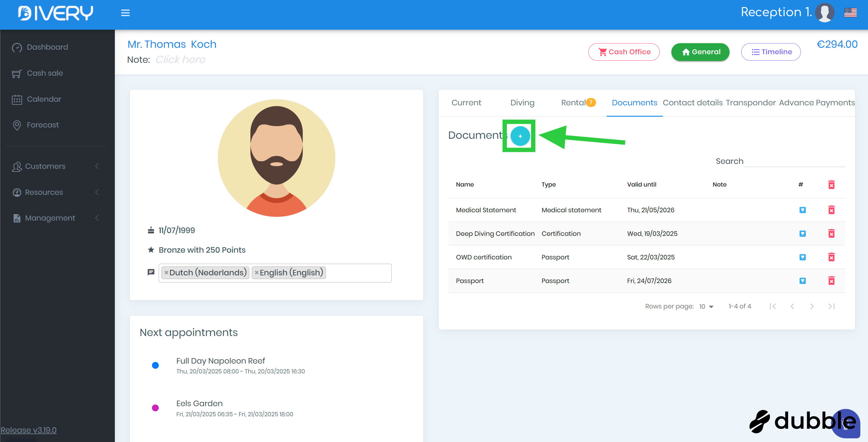Click the Cash Office button
This screenshot has width=868, height=442.
[x=624, y=52]
